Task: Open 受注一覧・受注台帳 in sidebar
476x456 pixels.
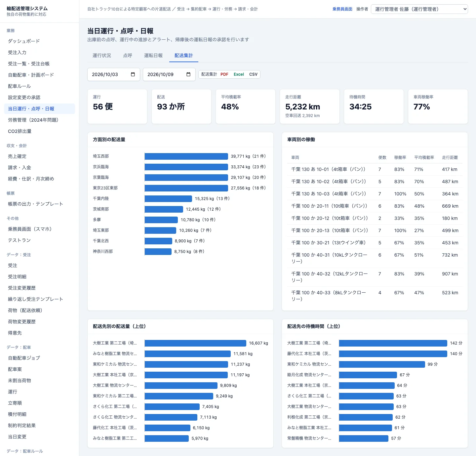Action: click(39, 64)
